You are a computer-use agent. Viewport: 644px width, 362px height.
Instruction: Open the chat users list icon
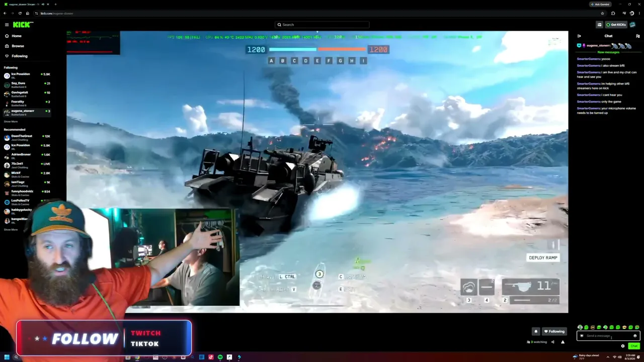638,36
